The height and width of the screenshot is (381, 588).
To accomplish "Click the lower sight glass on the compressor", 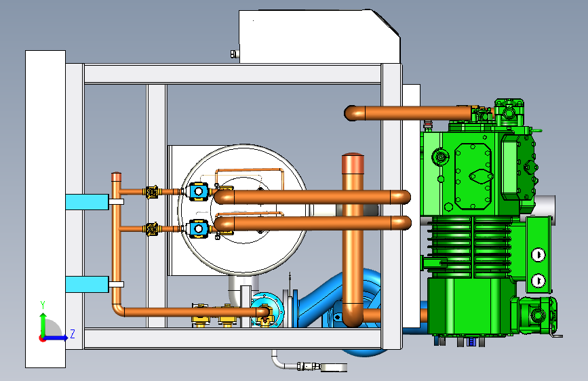I will (538, 280).
